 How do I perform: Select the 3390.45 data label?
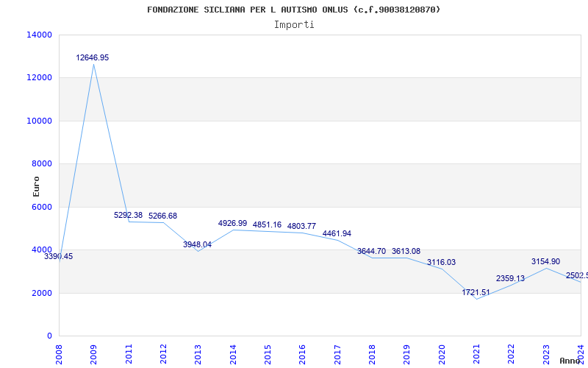point(59,256)
